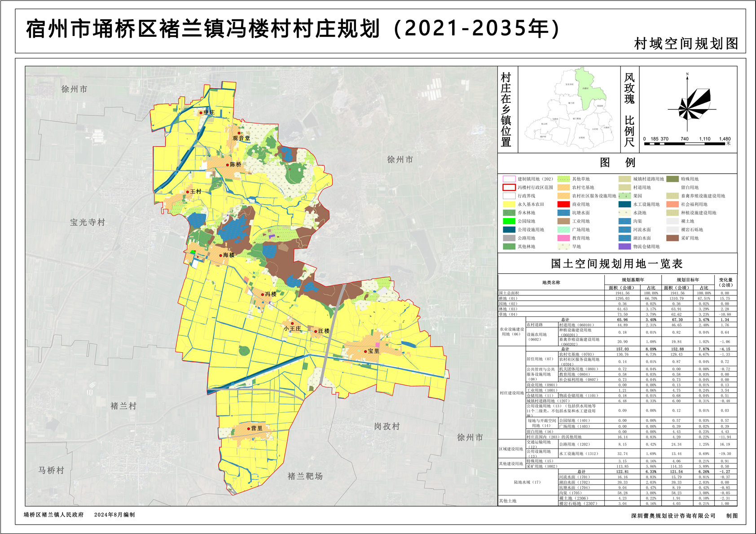Pick the purple 物流仓储用地 legend swatch
This screenshot has height=534, width=756.
coord(624,246)
